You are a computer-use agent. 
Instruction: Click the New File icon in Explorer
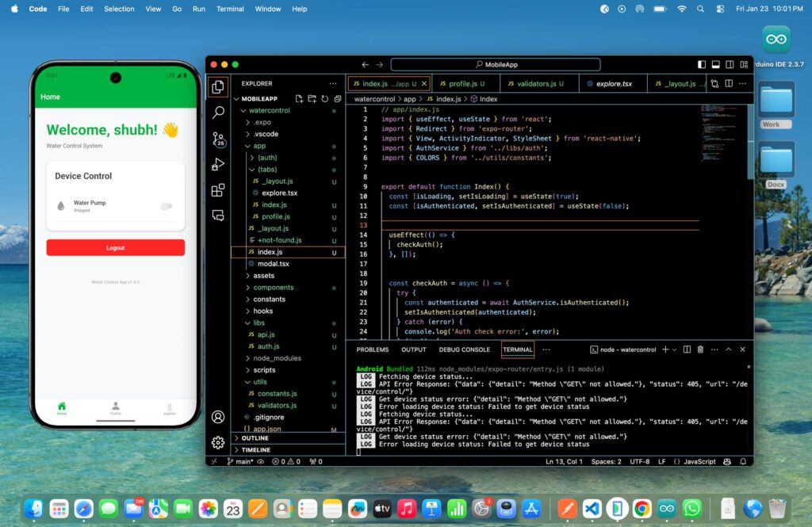click(299, 99)
